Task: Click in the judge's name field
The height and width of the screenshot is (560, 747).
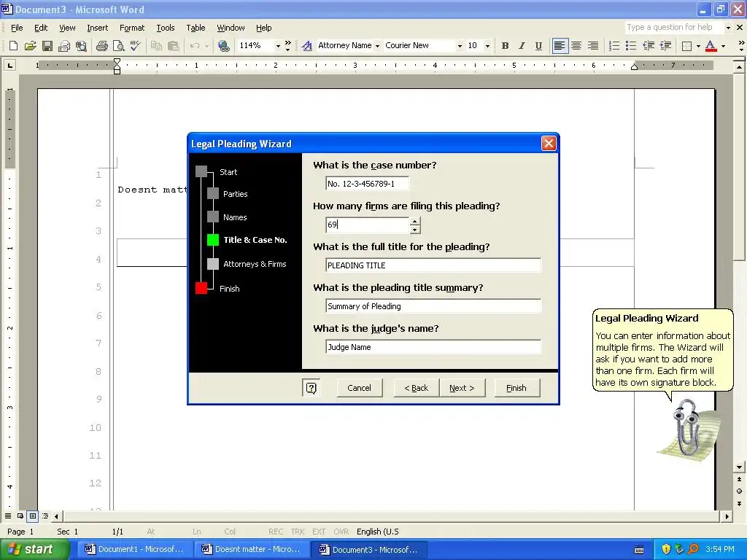Action: [x=433, y=346]
